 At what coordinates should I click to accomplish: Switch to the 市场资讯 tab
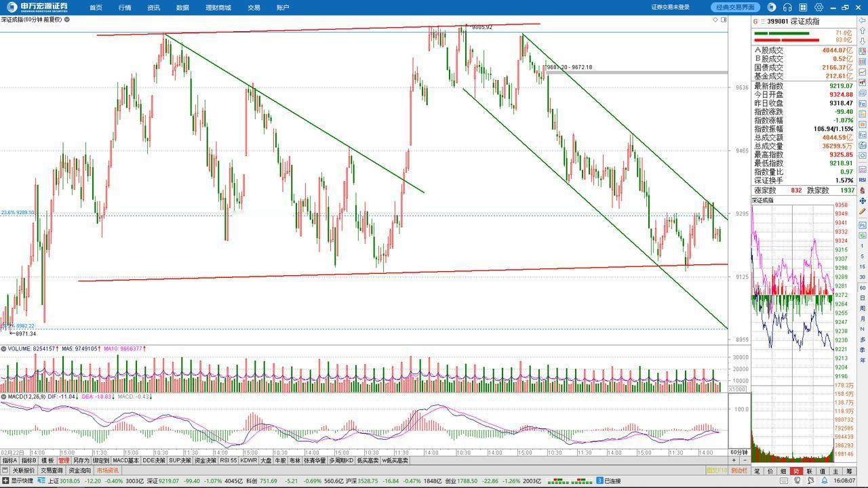pos(107,470)
